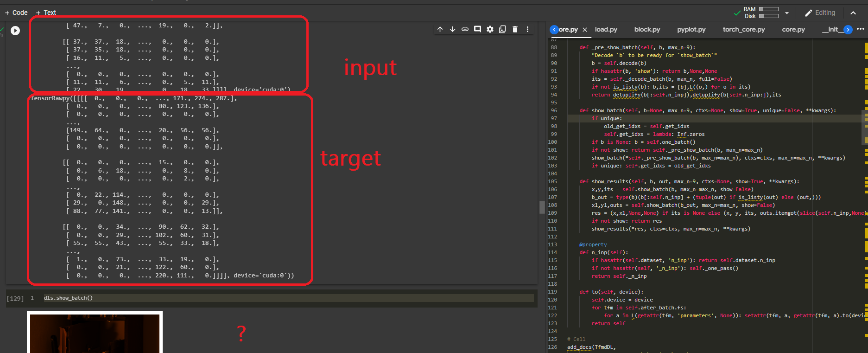Add a new Code cell

click(x=16, y=13)
